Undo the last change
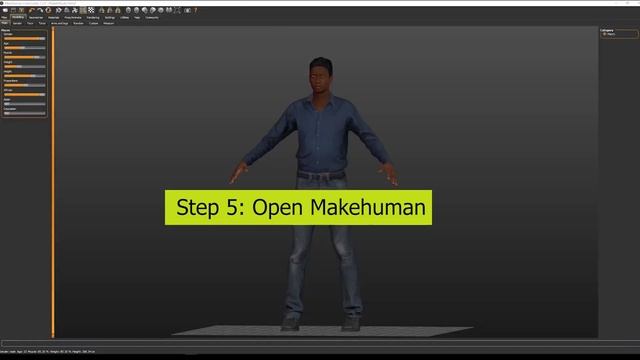 pyautogui.click(x=32, y=10)
